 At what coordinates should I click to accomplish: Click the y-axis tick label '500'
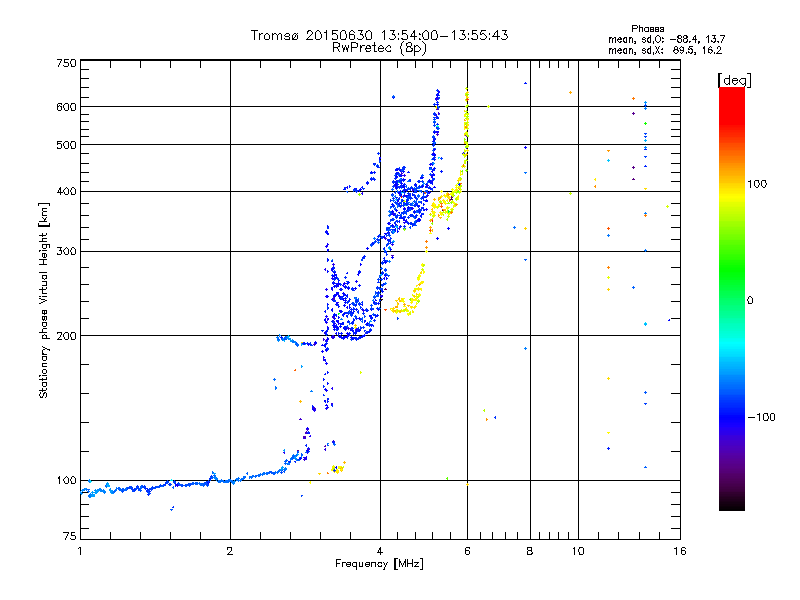click(66, 145)
